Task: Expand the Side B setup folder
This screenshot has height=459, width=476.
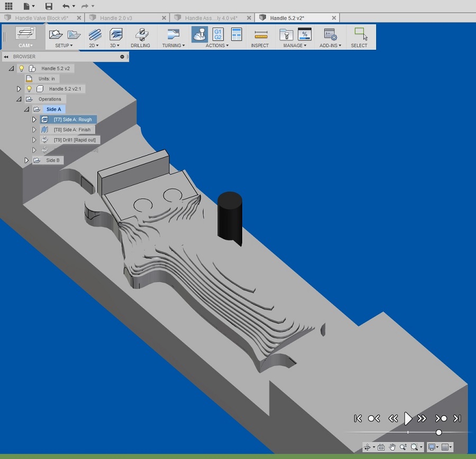Action: click(x=26, y=160)
